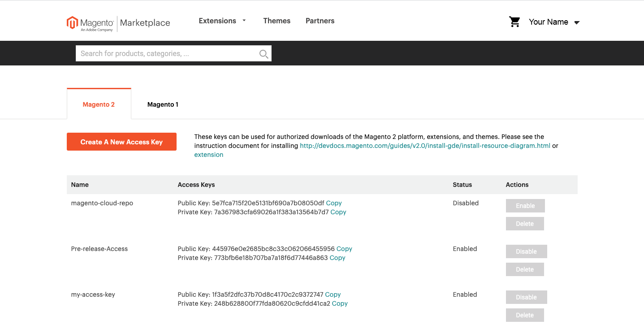Viewport: 644px width, 329px height.
Task: Select private key 773bfb6e18b707ba7a18f6d77446a863
Action: tap(271, 258)
